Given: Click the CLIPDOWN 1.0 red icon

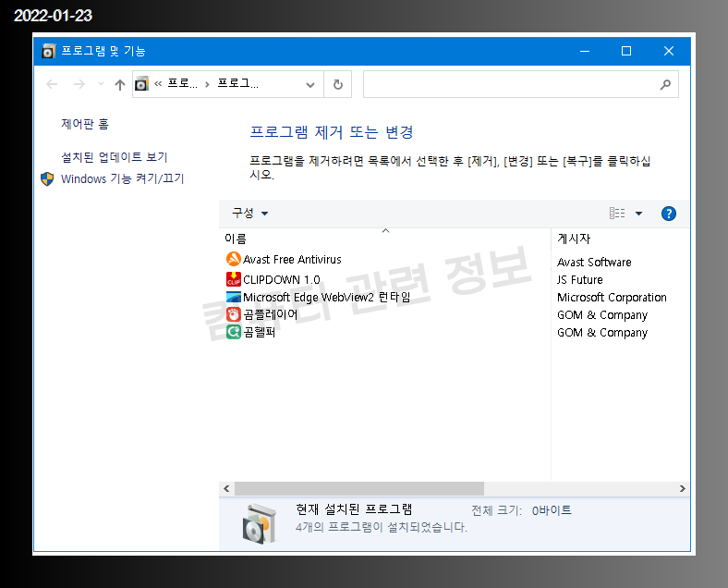Looking at the screenshot, I should [234, 279].
